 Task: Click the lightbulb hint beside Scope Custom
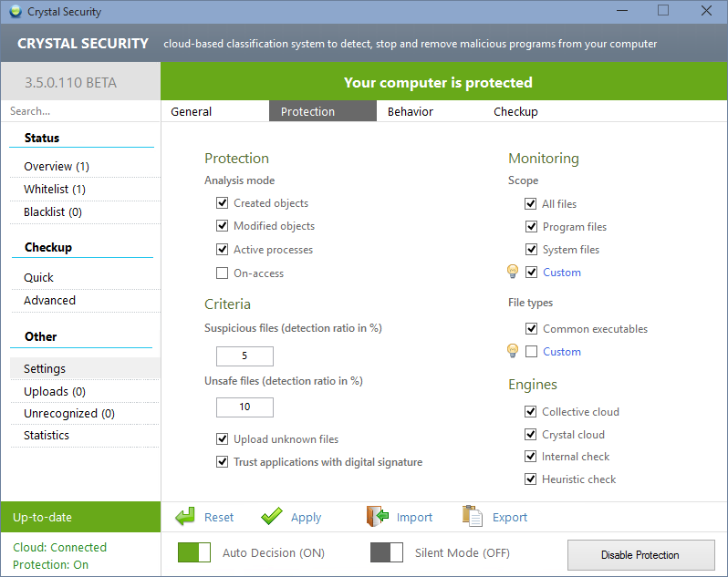point(513,272)
